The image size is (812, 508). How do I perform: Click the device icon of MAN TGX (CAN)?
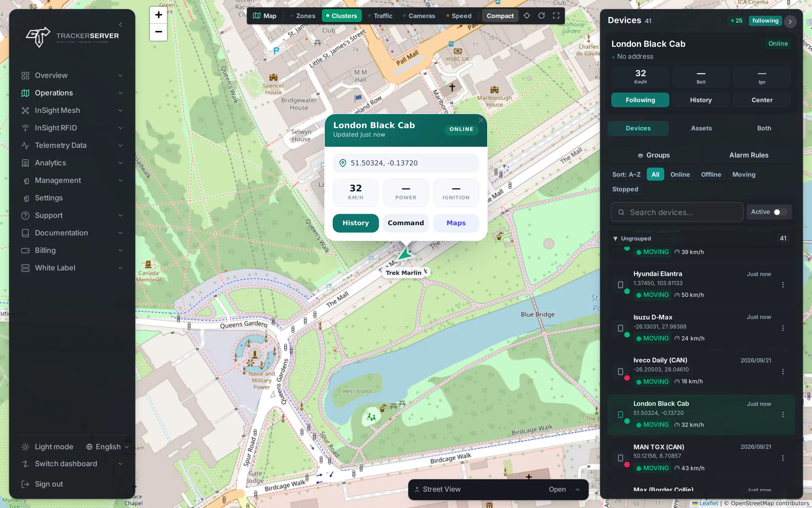pyautogui.click(x=621, y=458)
